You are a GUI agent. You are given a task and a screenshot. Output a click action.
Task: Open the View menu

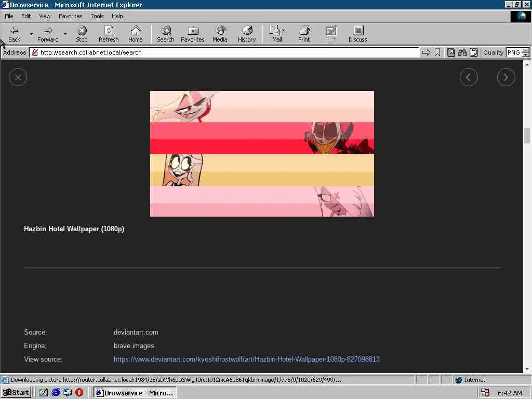pyautogui.click(x=45, y=16)
